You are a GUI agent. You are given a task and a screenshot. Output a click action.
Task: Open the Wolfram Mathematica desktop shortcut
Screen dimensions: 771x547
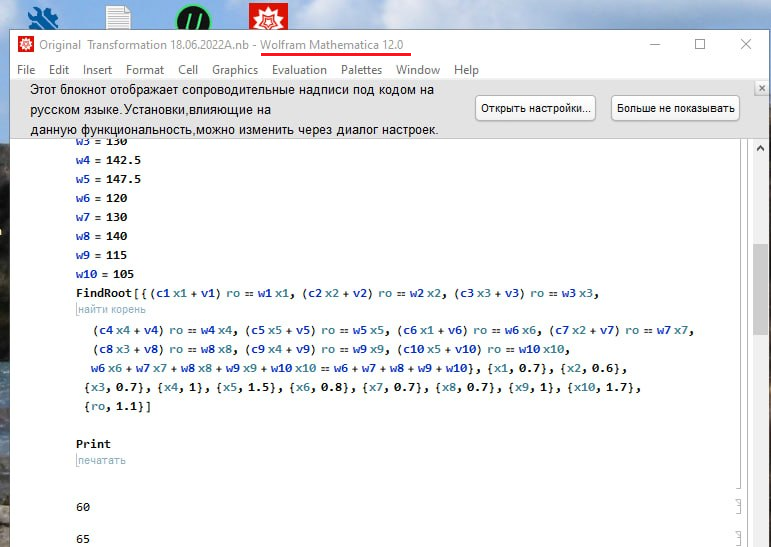coord(268,17)
